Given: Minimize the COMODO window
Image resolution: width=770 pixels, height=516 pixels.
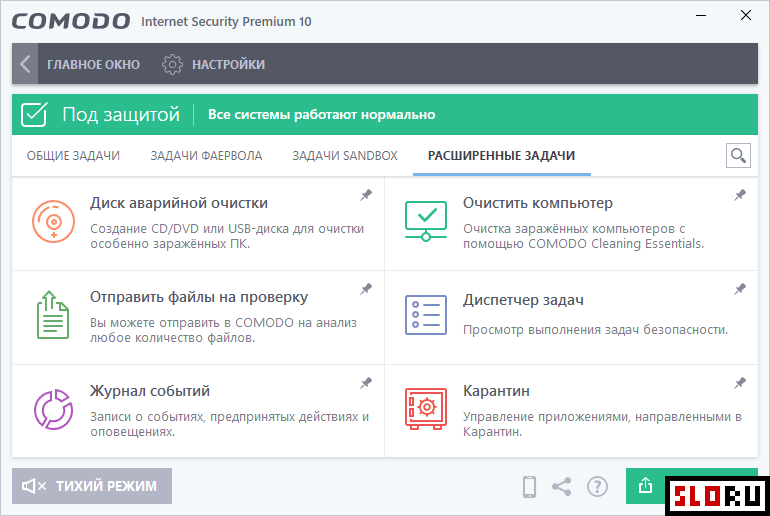Looking at the screenshot, I should point(701,16).
